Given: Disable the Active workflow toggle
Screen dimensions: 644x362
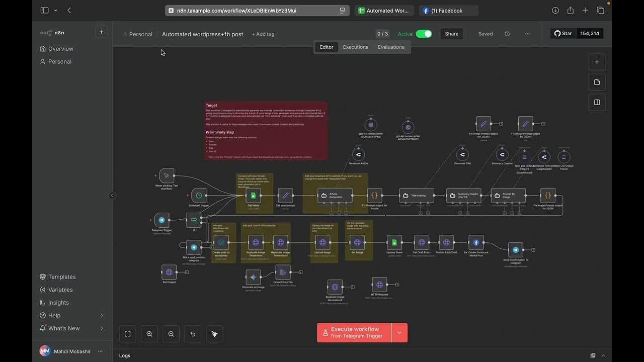Looking at the screenshot, I should (x=424, y=34).
